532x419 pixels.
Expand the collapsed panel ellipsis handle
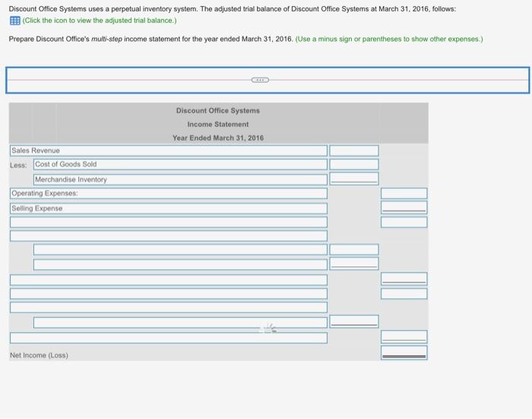[260, 80]
